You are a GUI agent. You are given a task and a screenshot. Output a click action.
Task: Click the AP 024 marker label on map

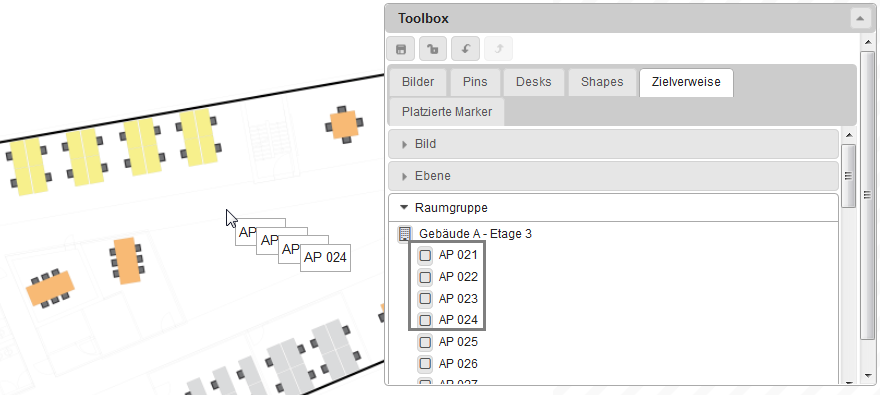[x=325, y=258]
